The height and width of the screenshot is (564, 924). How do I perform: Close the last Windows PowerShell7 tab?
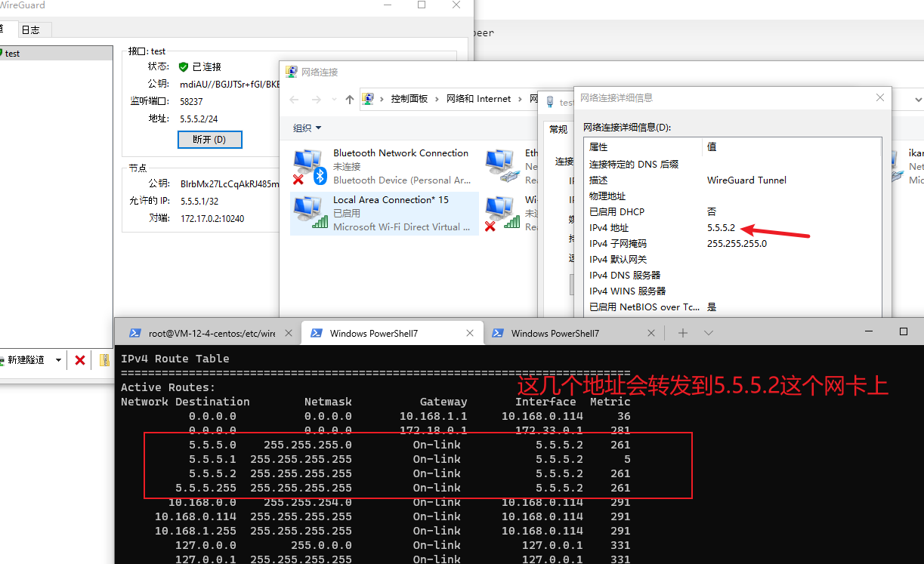tap(652, 333)
